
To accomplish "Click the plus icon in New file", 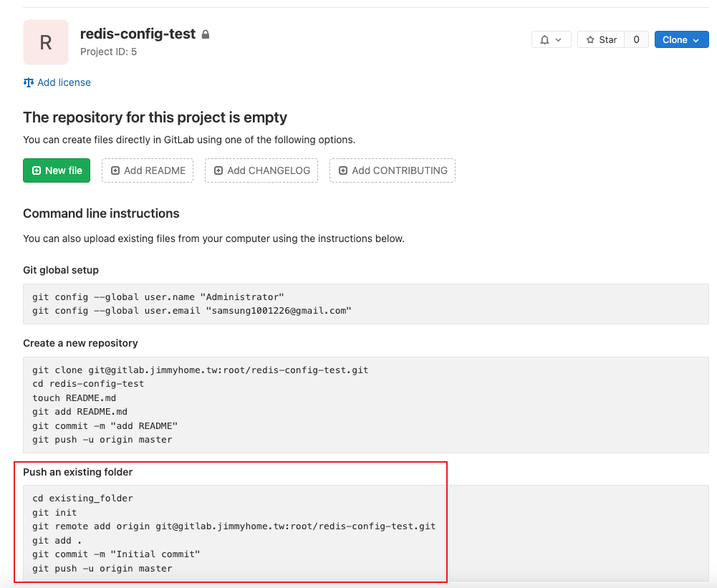I will (x=37, y=170).
